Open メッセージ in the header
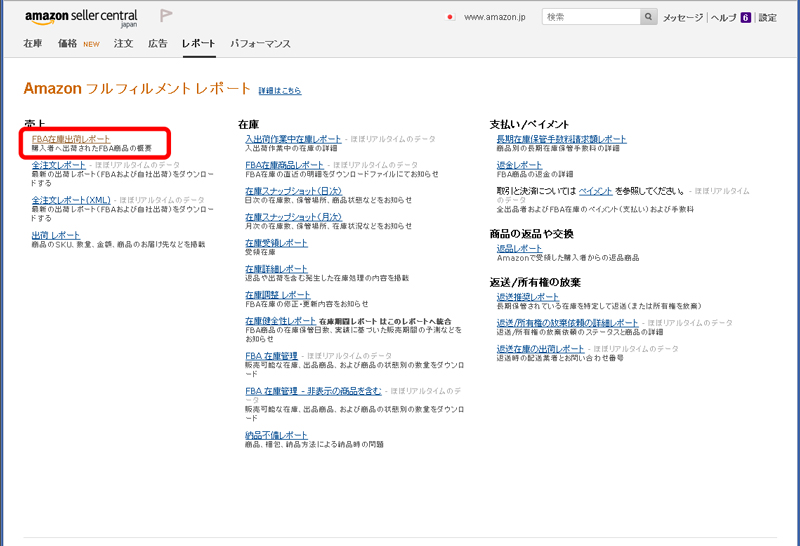Image resolution: width=800 pixels, height=546 pixels. [683, 17]
